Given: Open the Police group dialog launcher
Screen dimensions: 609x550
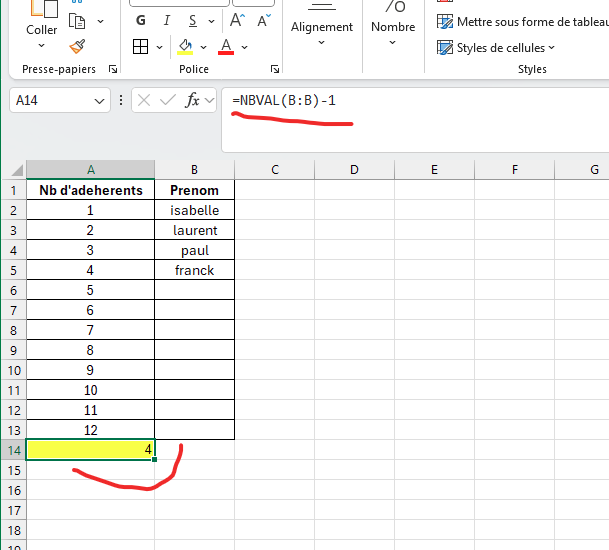Looking at the screenshot, I should [275, 69].
